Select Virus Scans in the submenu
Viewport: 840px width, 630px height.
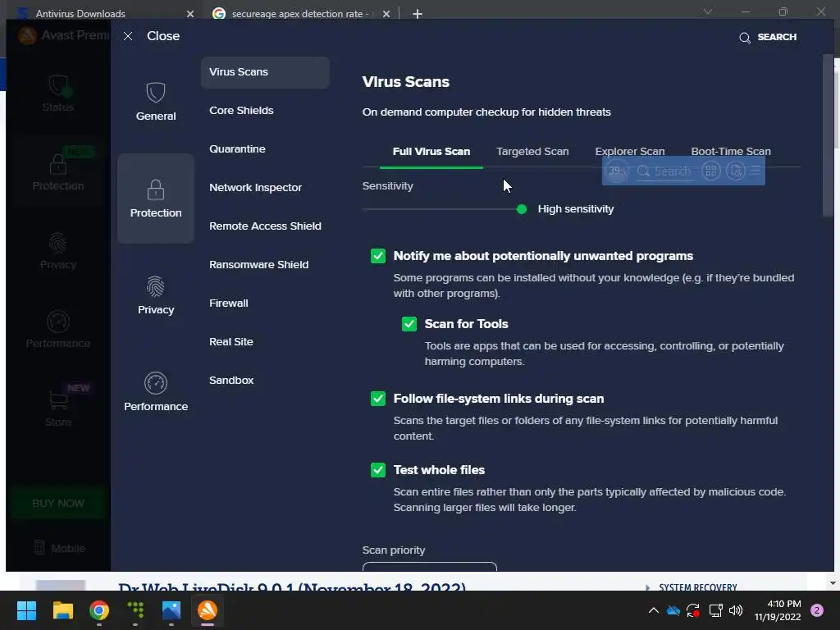click(265, 72)
